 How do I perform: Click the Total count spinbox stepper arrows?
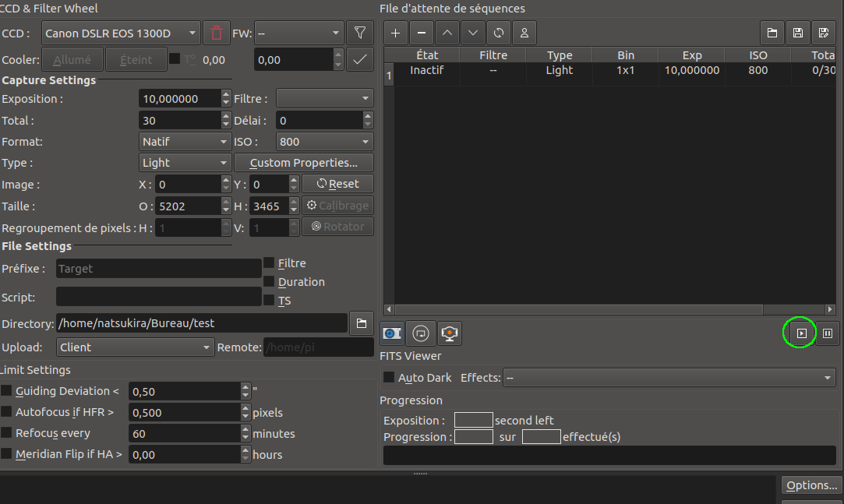(x=226, y=120)
